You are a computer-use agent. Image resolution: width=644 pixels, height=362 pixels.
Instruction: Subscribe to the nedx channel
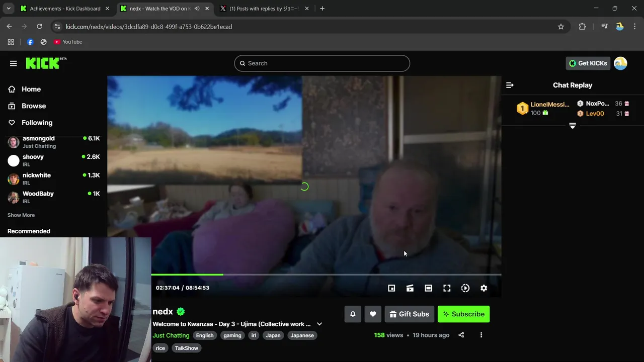click(463, 314)
